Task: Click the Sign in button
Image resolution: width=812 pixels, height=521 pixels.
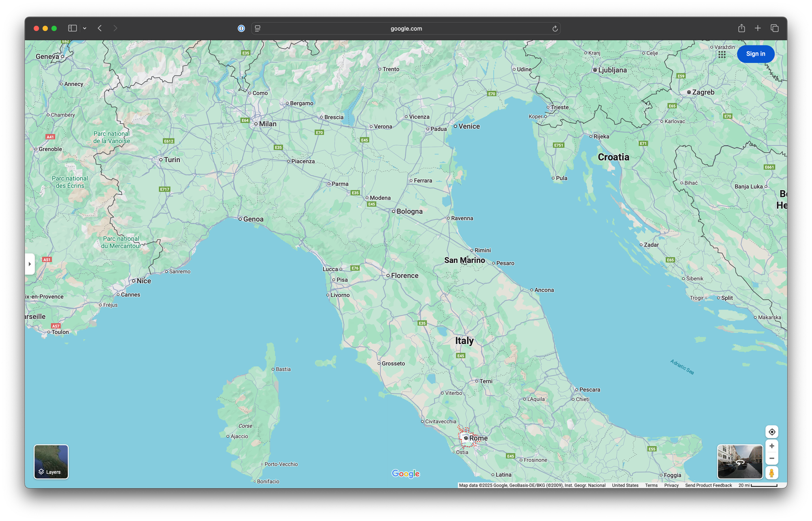Action: coord(756,54)
